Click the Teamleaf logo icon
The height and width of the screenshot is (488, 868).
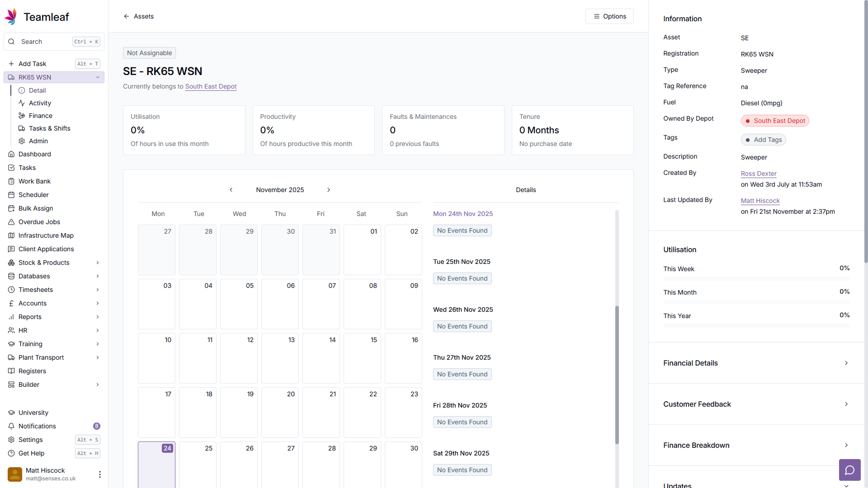(11, 17)
